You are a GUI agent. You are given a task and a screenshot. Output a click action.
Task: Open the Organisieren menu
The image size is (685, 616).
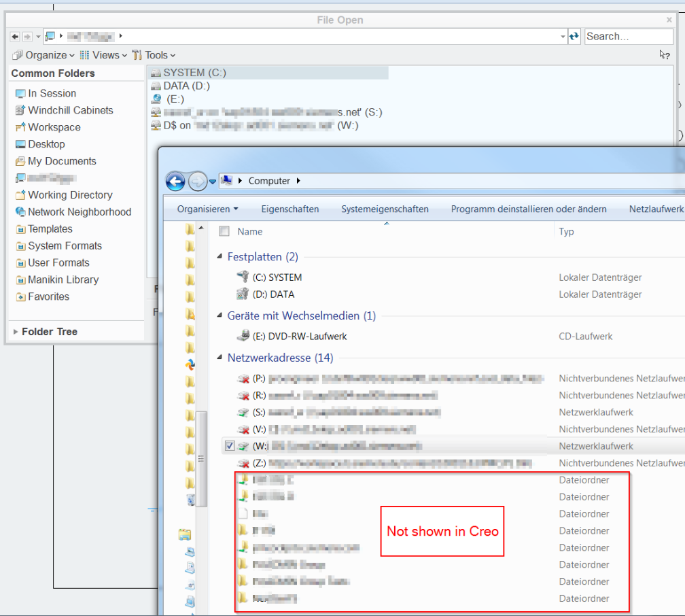[207, 209]
